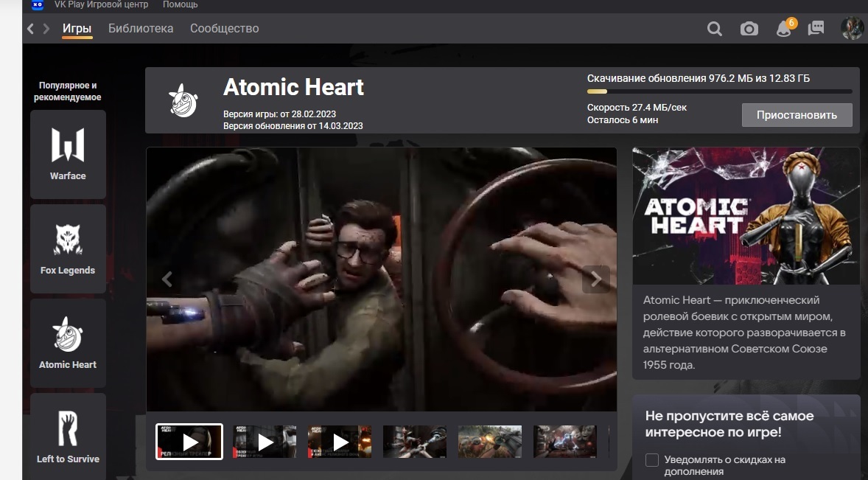Click 'Не пропустите всё самое интересное' heading

[729, 424]
